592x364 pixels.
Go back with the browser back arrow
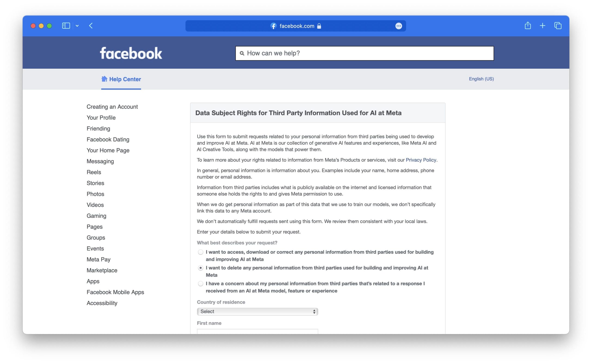(x=91, y=26)
